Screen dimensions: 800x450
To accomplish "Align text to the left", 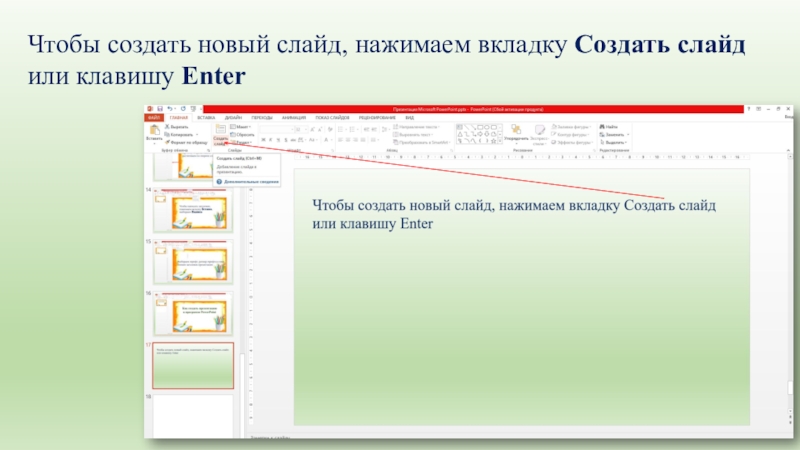I will click(340, 140).
